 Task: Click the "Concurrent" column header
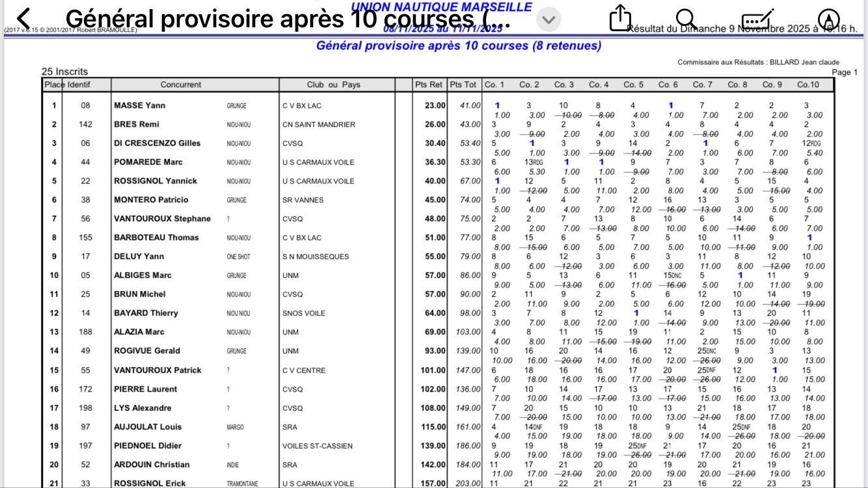tap(181, 85)
